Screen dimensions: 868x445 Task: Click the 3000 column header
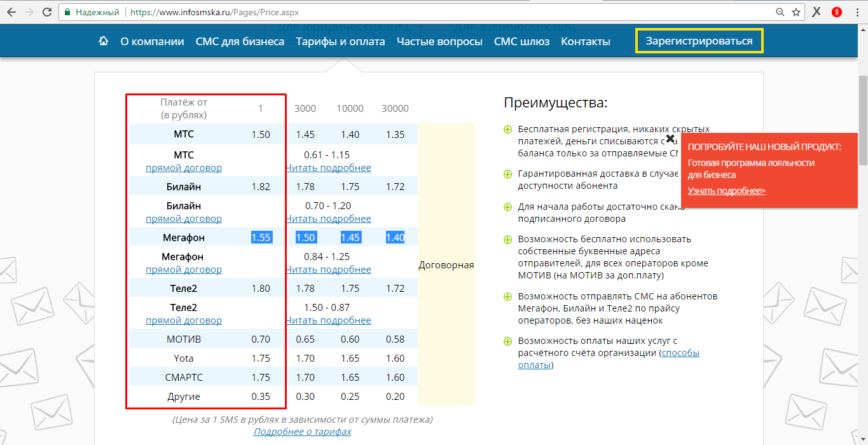click(x=305, y=109)
